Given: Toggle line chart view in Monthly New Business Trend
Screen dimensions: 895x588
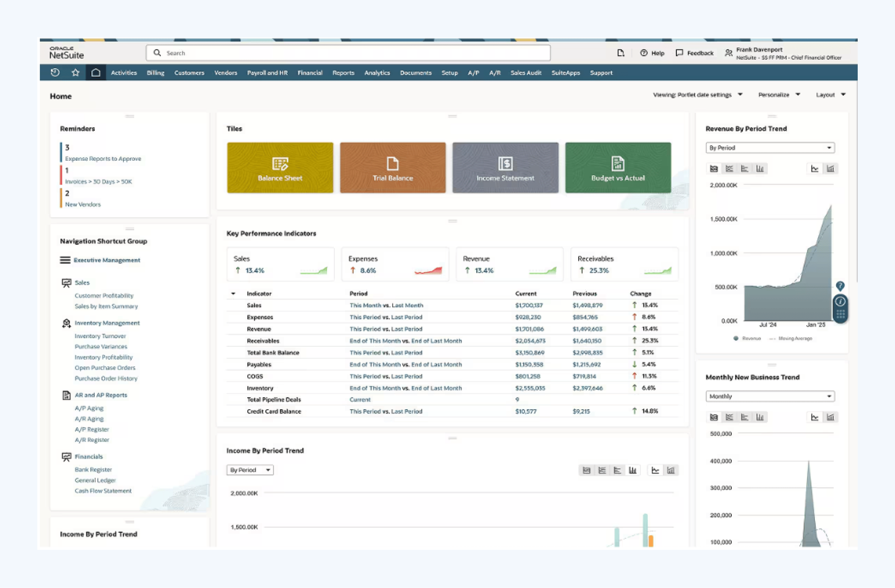Looking at the screenshot, I should (x=814, y=417).
